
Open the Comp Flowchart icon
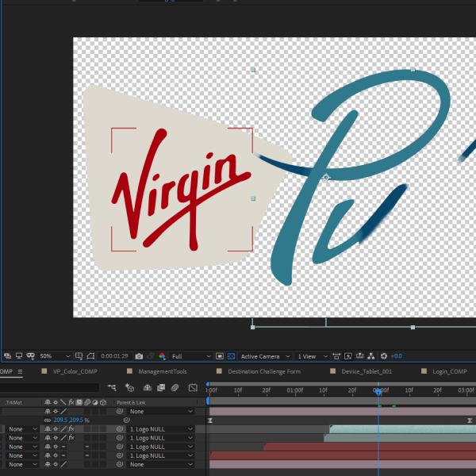pyautogui.click(x=371, y=356)
